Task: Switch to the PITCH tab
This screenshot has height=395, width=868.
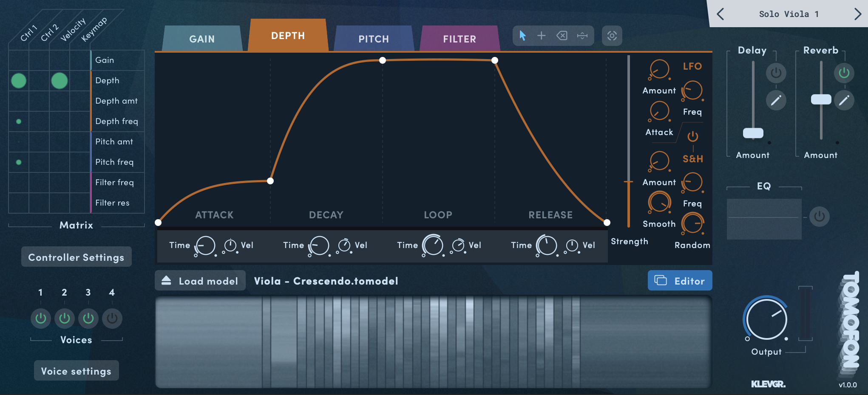Action: click(373, 39)
